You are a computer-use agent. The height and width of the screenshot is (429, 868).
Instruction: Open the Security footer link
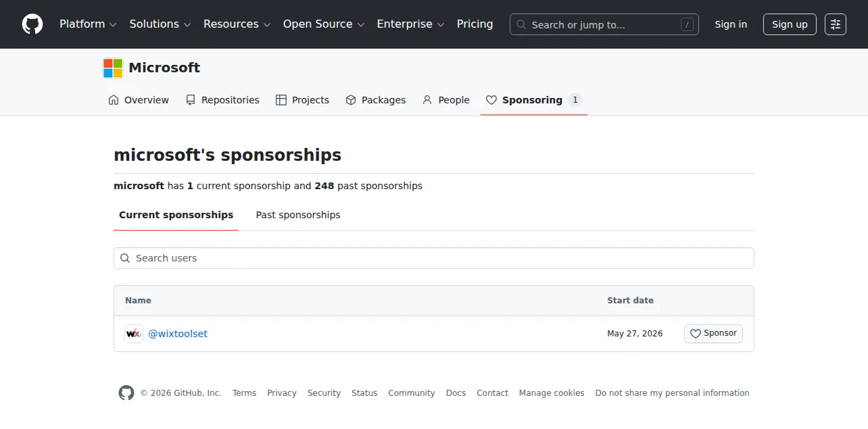click(324, 393)
